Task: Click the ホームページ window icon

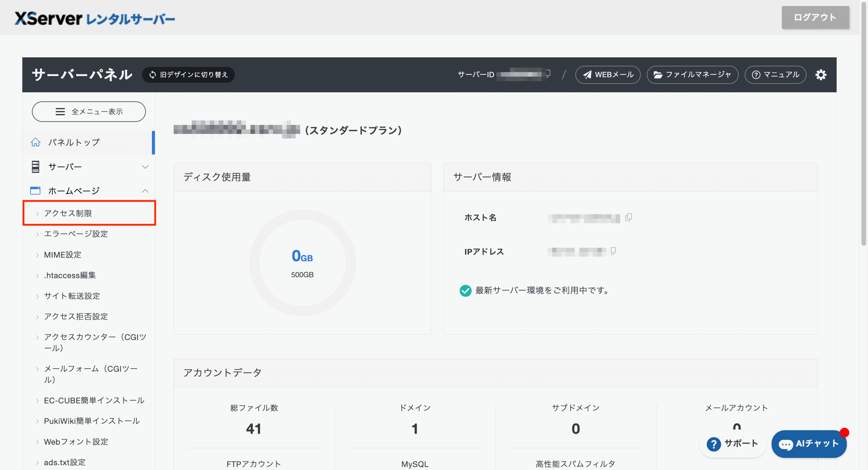Action: click(x=35, y=191)
